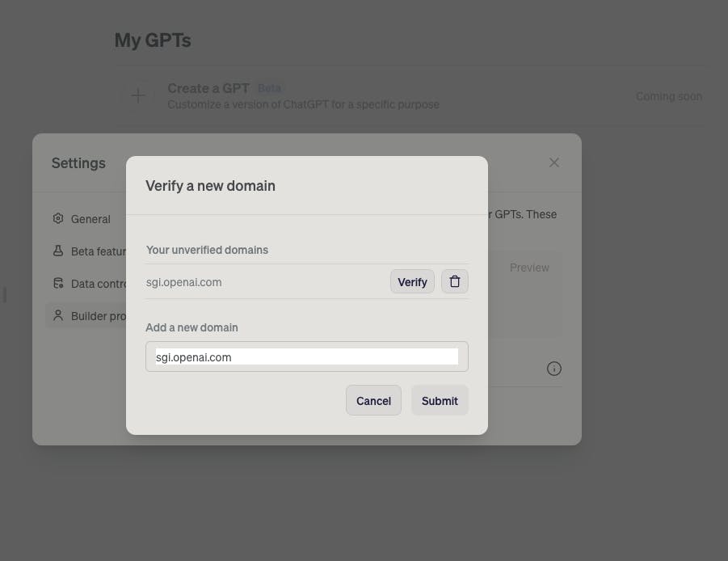
Task: Click the info circle icon
Action: tap(554, 369)
